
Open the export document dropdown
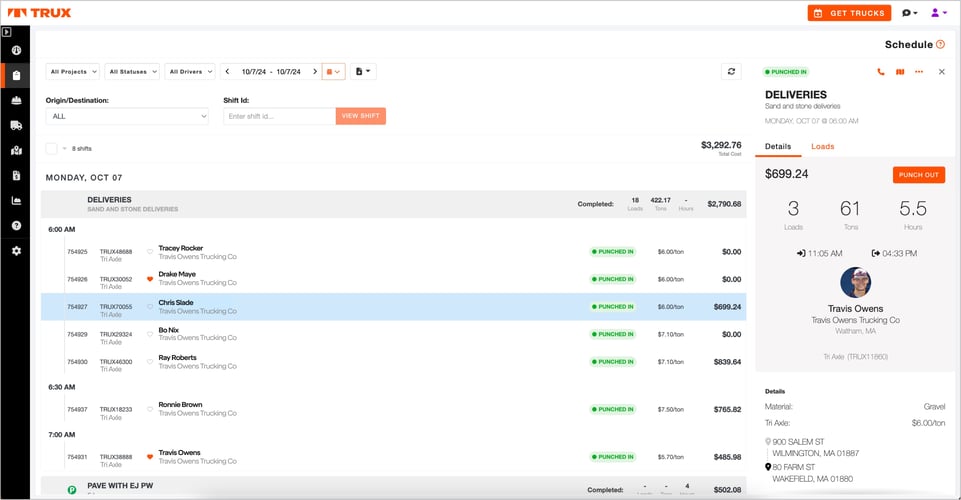[x=363, y=72]
